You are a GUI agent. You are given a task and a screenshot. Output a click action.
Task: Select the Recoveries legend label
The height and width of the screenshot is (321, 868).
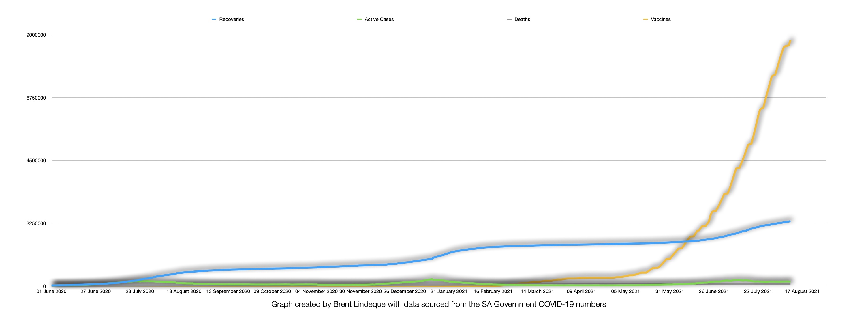point(231,20)
